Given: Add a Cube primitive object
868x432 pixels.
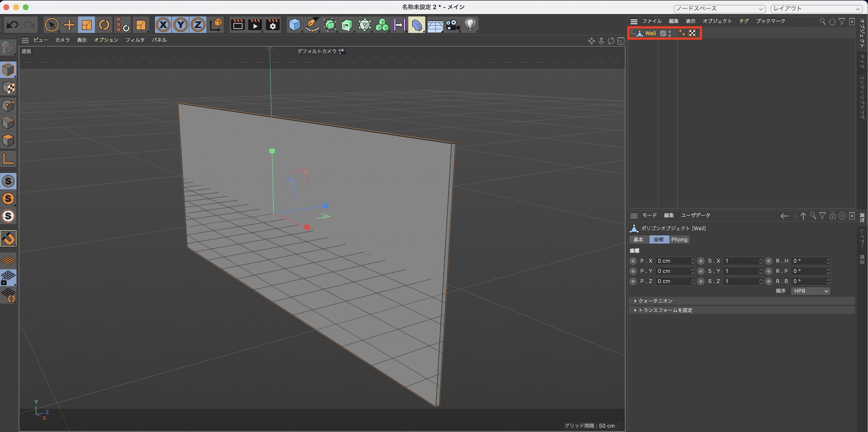Looking at the screenshot, I should (x=295, y=25).
